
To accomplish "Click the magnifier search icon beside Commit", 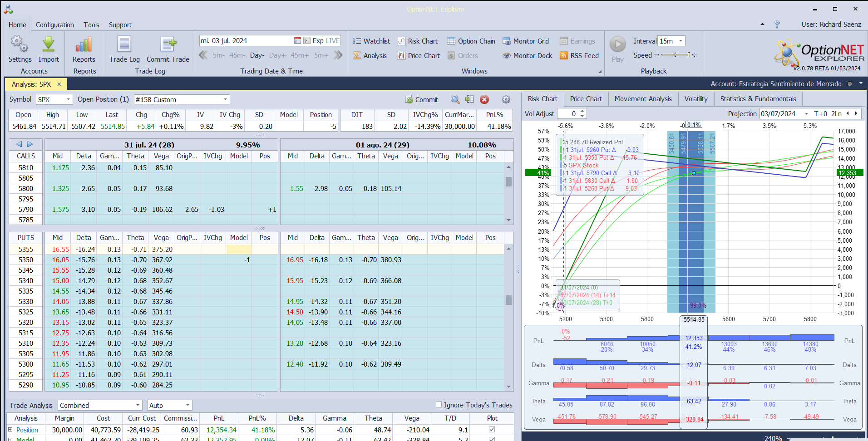I will click(455, 99).
